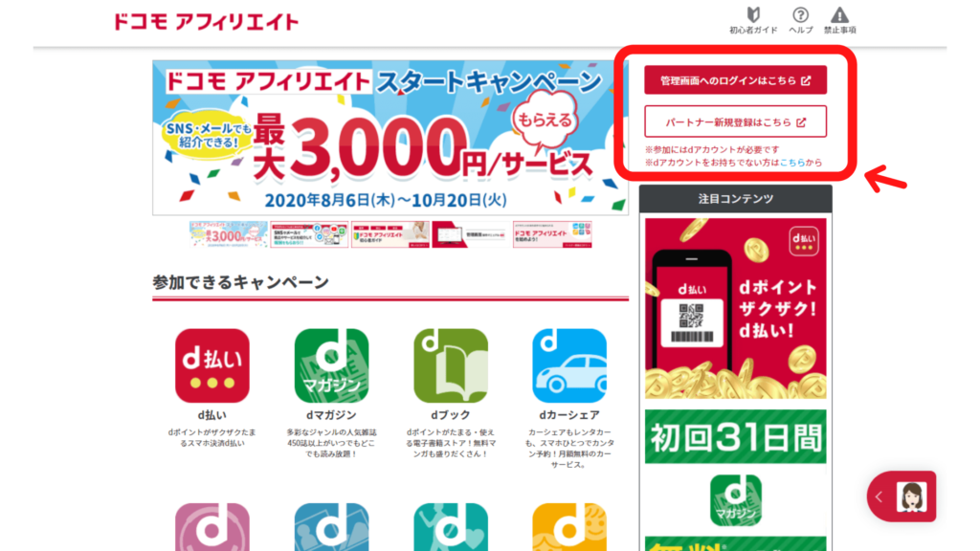Select the red d払い campaign icon
Screen dimensions: 980x551
(212, 365)
